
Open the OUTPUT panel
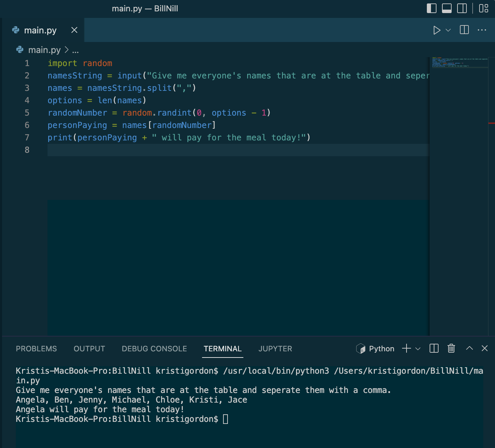89,349
